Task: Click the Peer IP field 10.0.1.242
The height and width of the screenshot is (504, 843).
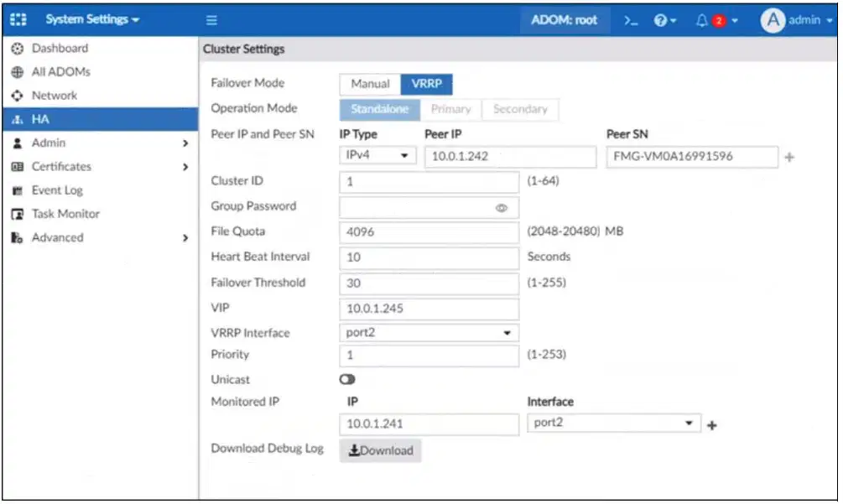Action: pos(510,156)
